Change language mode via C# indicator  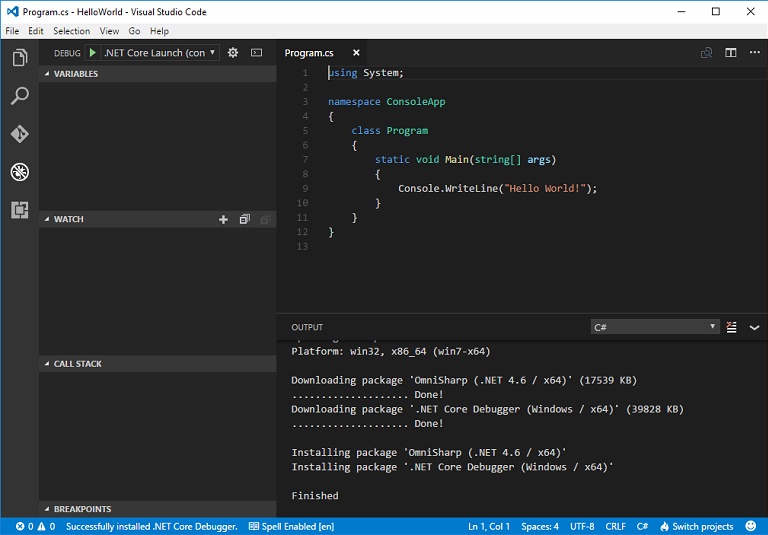[x=642, y=527]
